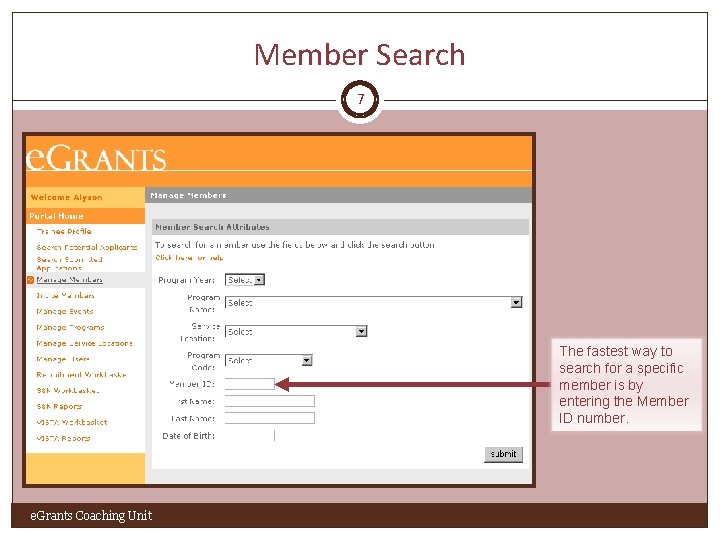
Task: Open Search Submitted Applications link
Action: click(x=69, y=263)
